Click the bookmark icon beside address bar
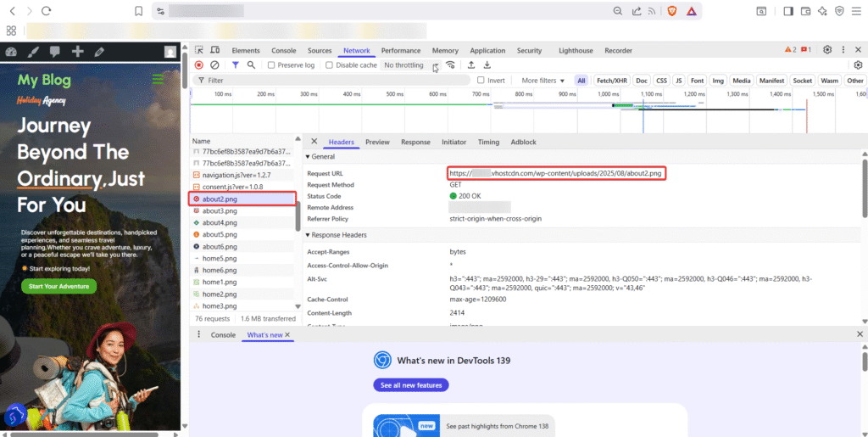The width and height of the screenshot is (868, 437). [139, 11]
